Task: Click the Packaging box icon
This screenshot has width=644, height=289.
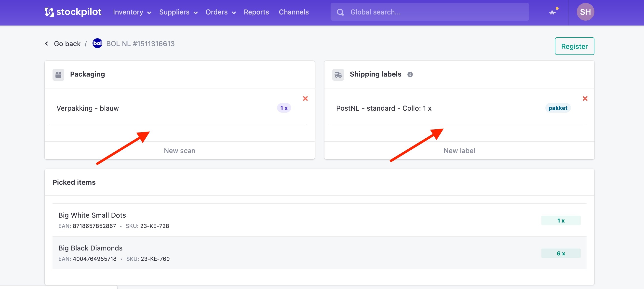Action: 58,75
